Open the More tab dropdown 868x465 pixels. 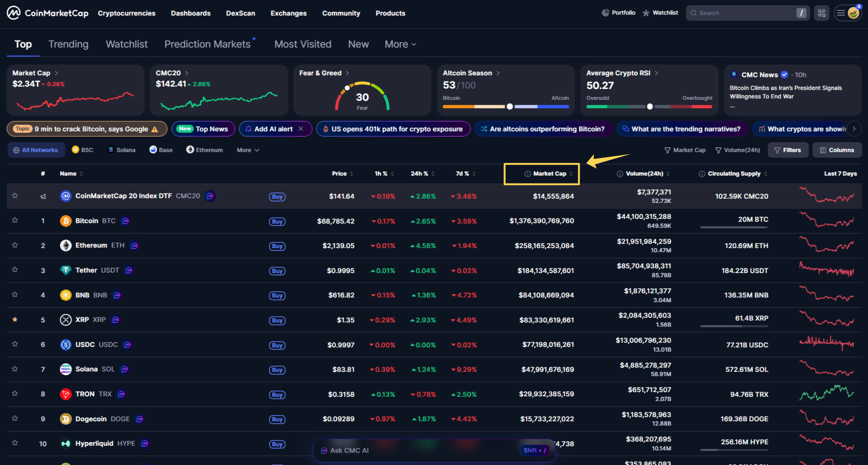[399, 44]
